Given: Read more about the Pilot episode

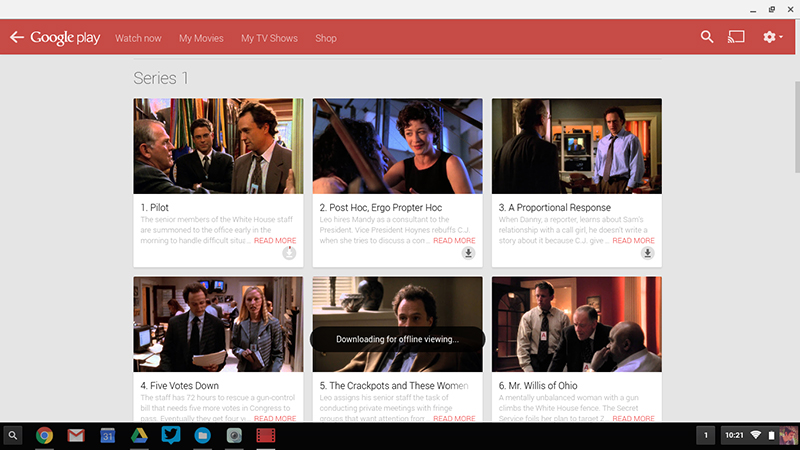Looking at the screenshot, I should [275, 240].
